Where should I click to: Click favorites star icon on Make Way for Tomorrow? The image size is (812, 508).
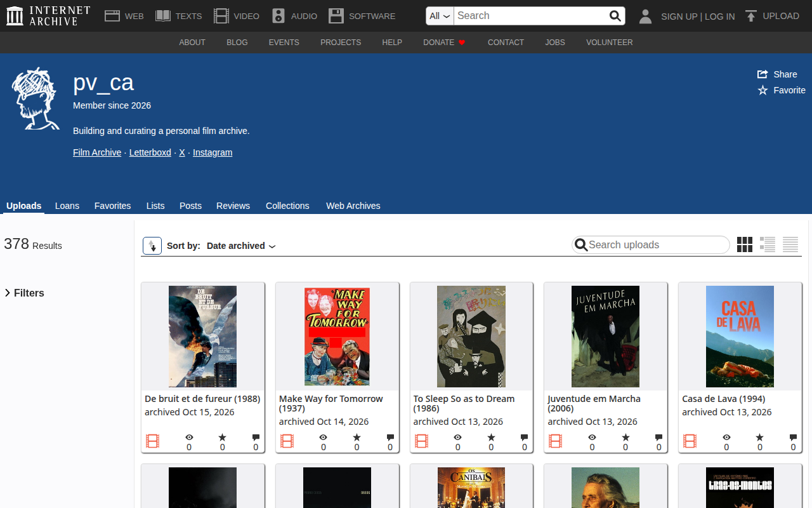pyautogui.click(x=357, y=438)
